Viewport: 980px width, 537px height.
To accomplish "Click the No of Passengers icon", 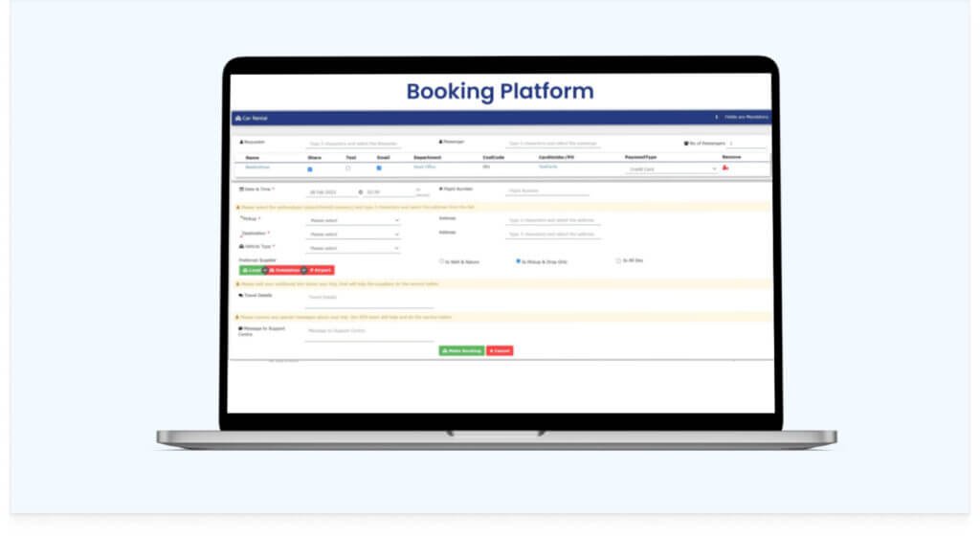I will 686,143.
